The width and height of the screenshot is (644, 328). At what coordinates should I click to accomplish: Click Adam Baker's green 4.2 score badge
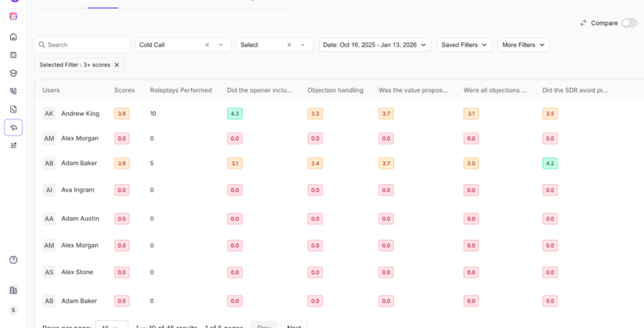pyautogui.click(x=550, y=164)
